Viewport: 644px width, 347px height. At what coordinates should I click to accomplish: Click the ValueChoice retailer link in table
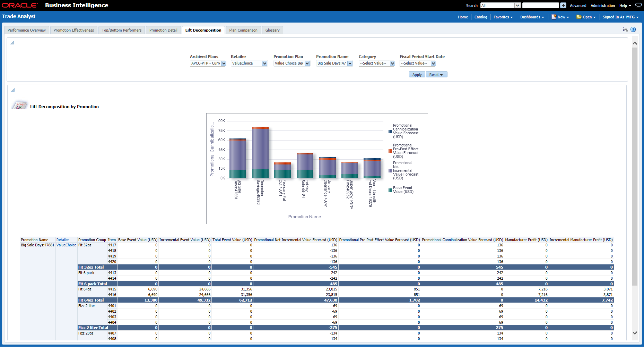click(66, 245)
